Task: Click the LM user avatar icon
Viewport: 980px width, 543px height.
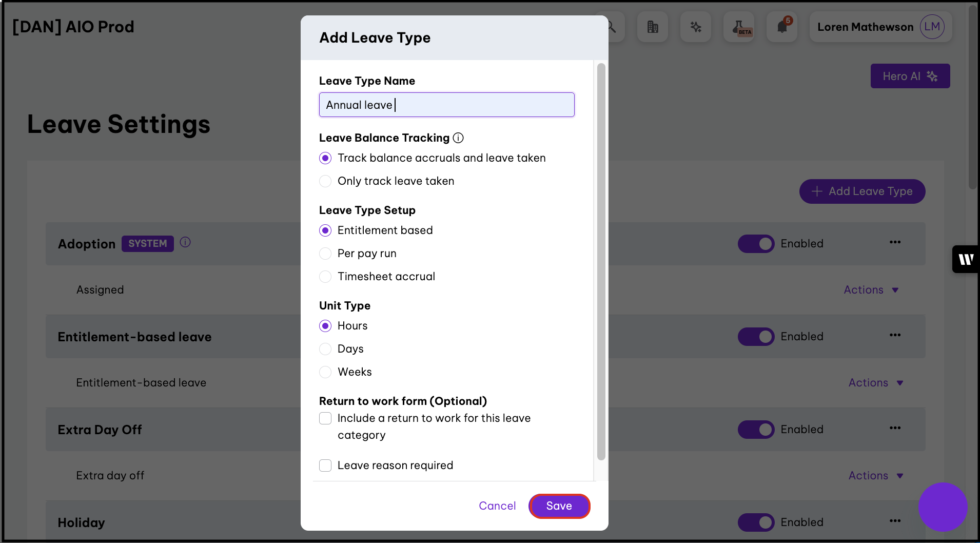Action: click(x=931, y=27)
